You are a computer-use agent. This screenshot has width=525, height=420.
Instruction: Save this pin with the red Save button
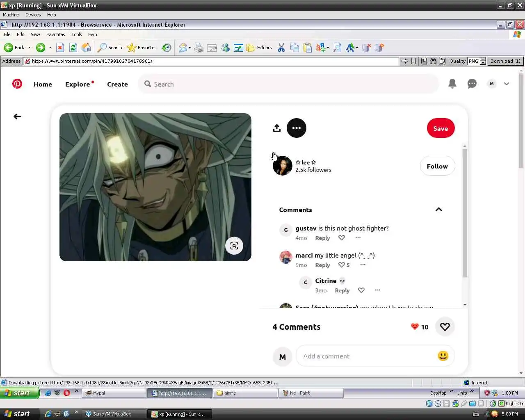[x=441, y=128]
